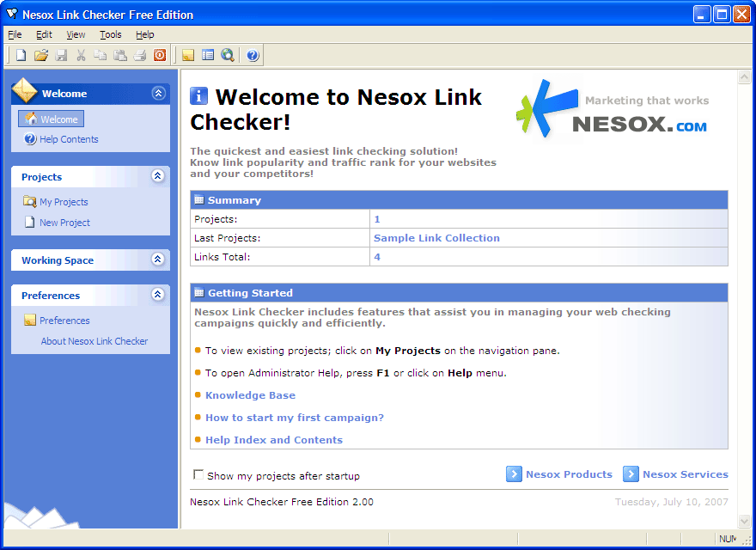Open the Tools menu
This screenshot has width=756, height=550.
(110, 34)
